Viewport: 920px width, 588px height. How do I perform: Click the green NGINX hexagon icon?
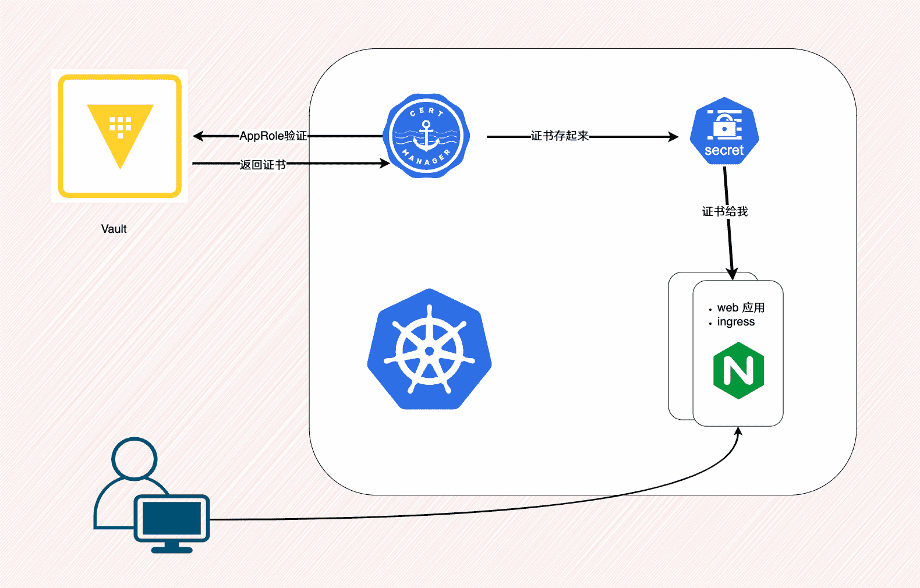click(738, 371)
